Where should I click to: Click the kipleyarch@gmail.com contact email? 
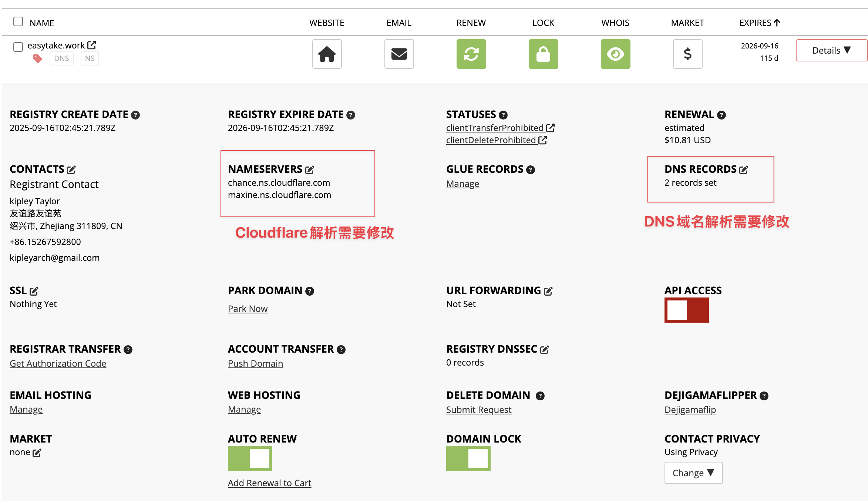[x=54, y=258]
